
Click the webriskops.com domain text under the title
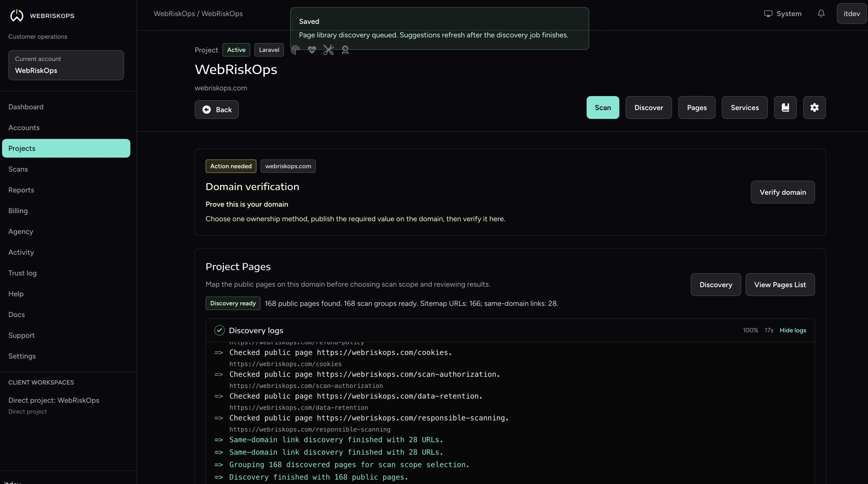[221, 88]
